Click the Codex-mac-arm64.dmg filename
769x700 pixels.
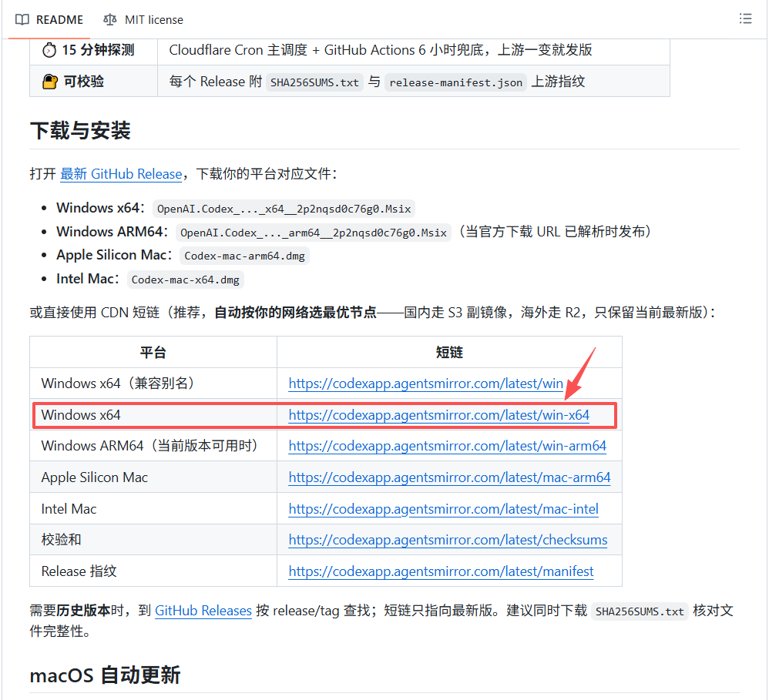[x=244, y=256]
